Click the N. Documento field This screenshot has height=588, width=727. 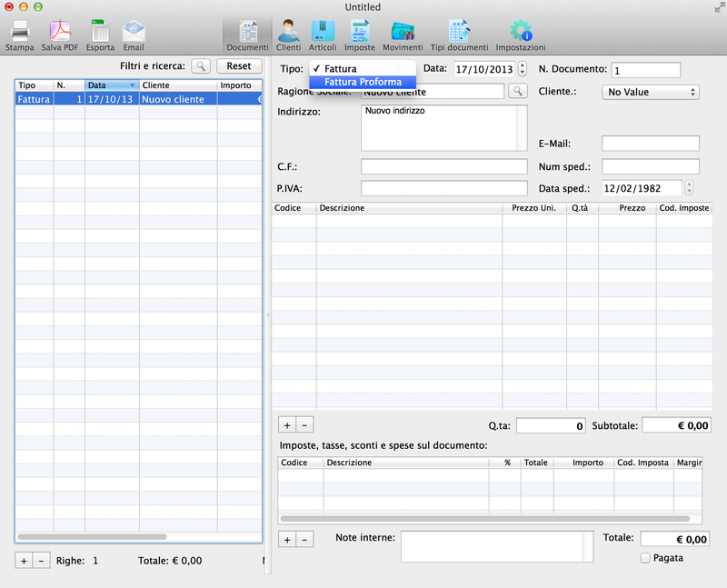point(646,70)
